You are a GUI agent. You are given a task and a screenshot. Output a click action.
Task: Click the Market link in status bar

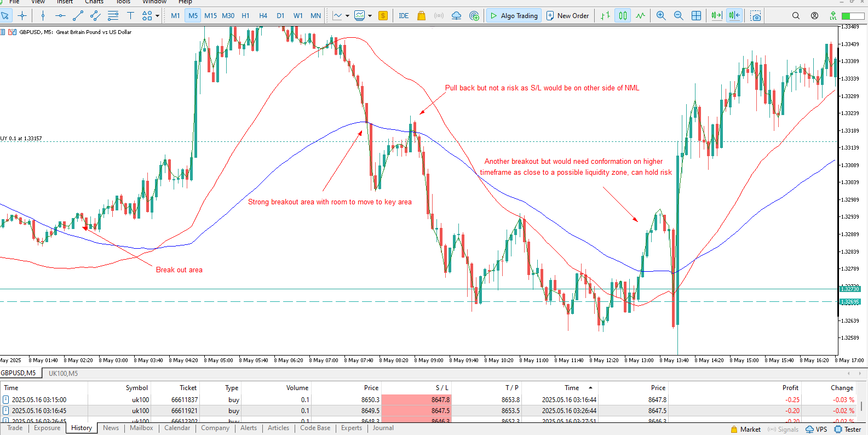745,430
